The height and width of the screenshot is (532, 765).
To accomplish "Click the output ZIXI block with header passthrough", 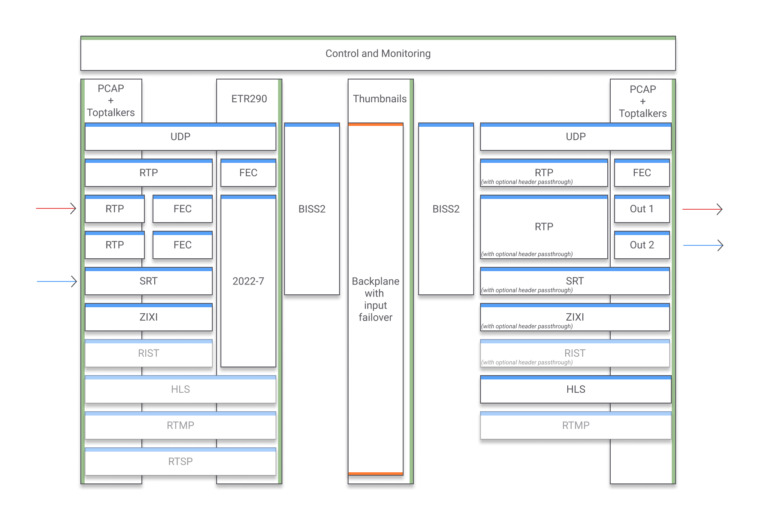I will pyautogui.click(x=575, y=318).
